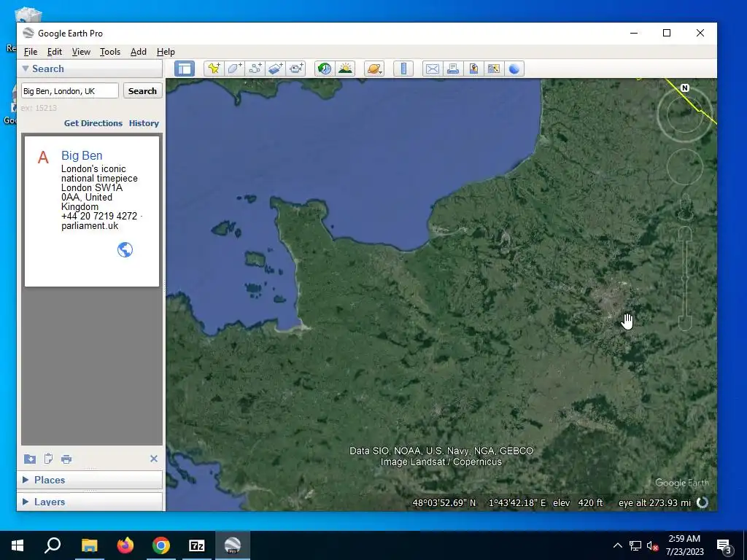Open the View menu
This screenshot has width=747, height=560.
pos(81,52)
